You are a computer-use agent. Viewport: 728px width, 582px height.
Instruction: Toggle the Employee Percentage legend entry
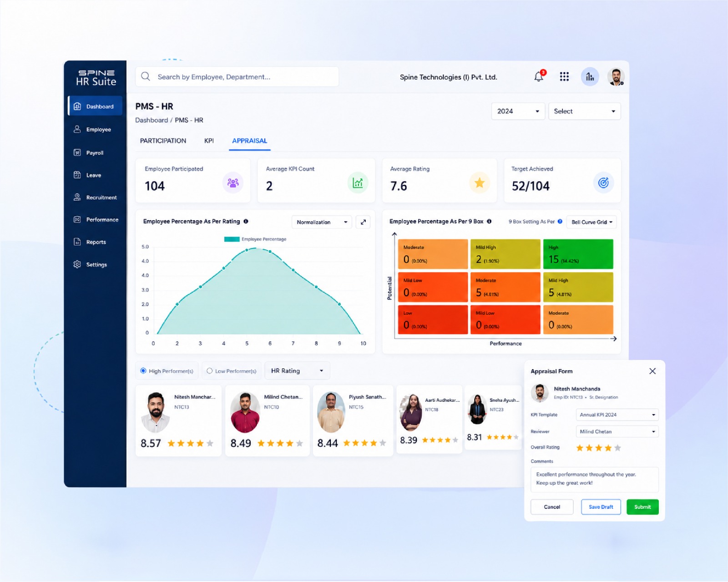point(255,239)
